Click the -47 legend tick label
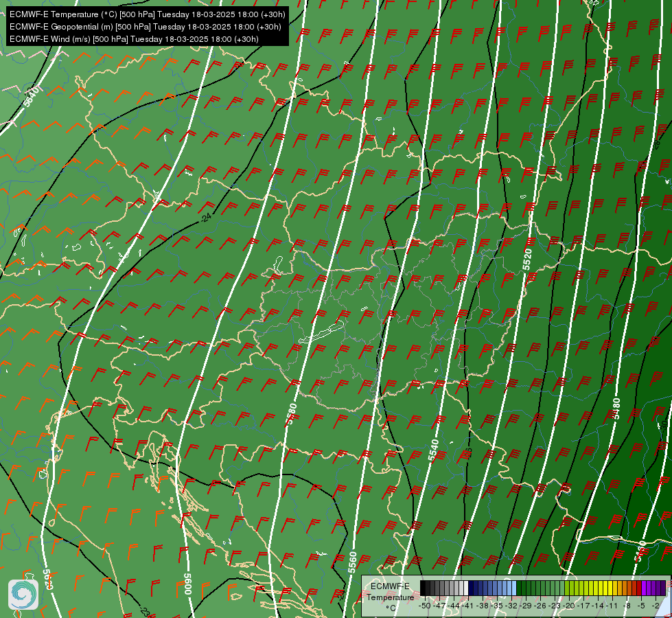Image resolution: width=672 pixels, height=618 pixels. pos(439,606)
